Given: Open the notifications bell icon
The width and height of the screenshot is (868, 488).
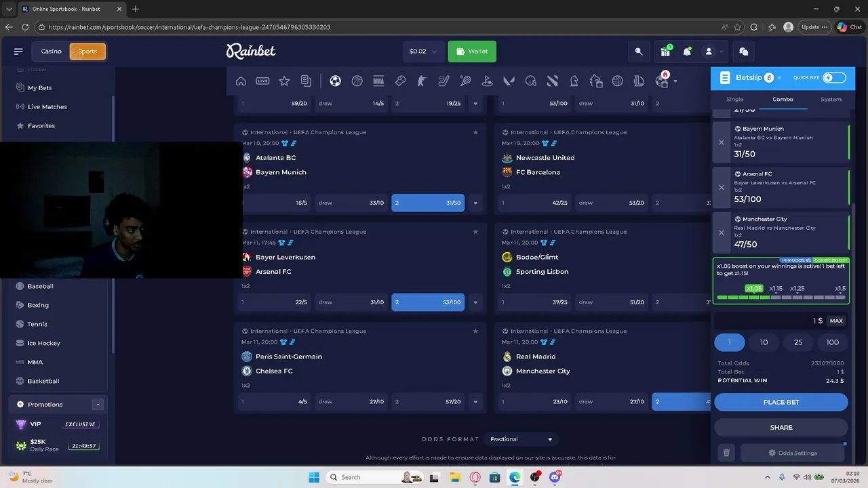Looking at the screenshot, I should (x=687, y=52).
